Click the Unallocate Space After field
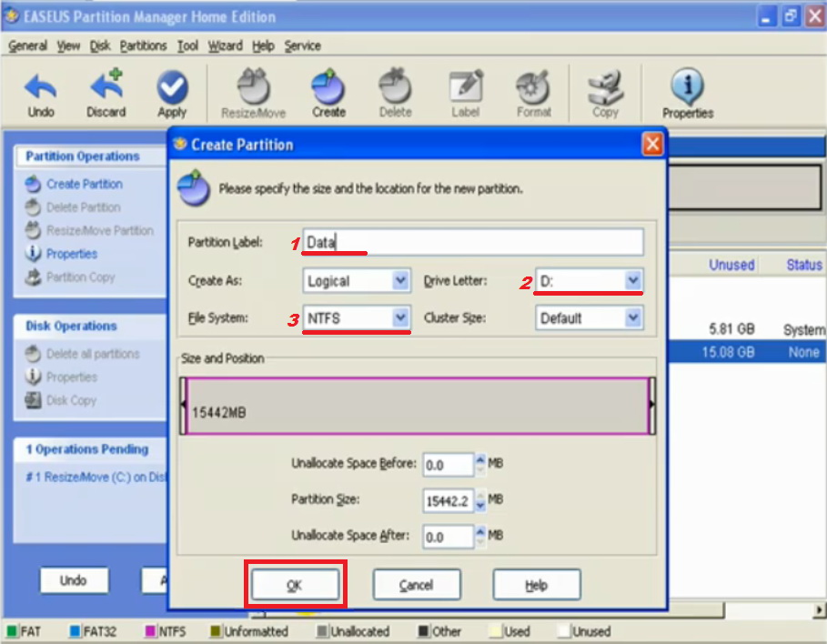The image size is (827, 644). pos(448,537)
